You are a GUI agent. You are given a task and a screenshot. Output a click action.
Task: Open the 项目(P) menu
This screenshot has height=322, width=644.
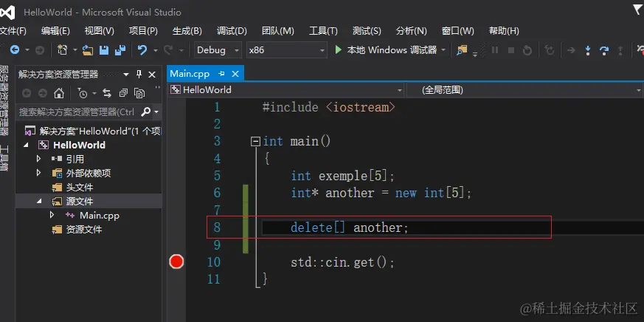coord(143,31)
